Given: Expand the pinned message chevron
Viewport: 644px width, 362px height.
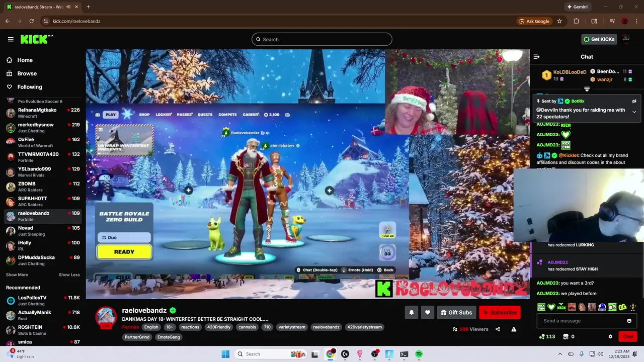Looking at the screenshot, I should (x=634, y=112).
